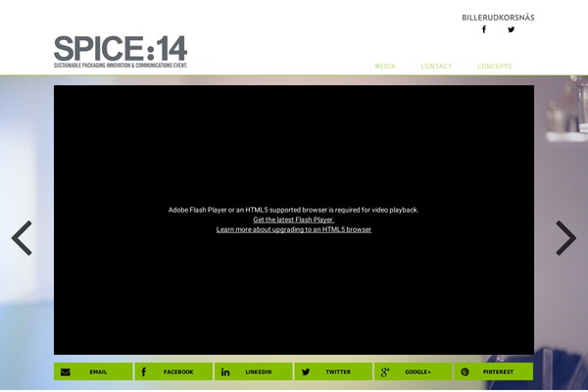Screen dimensions: 588x392
Task: Share this page via Email button
Action: point(93,371)
